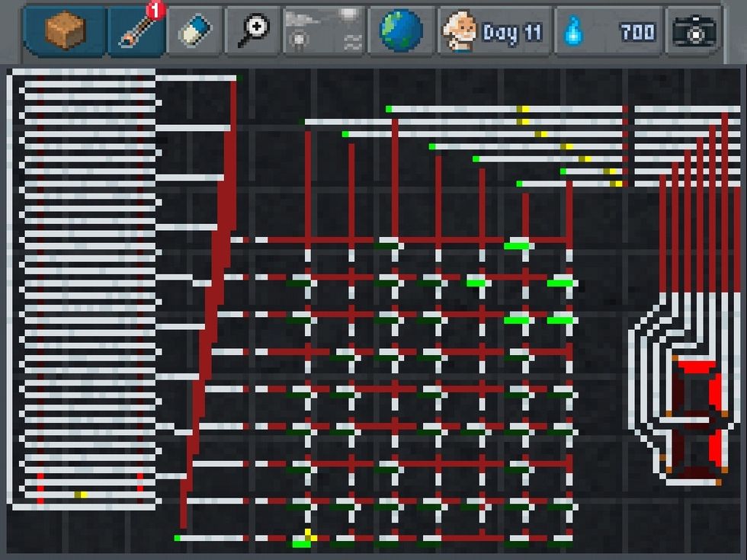The height and width of the screenshot is (560, 747).
Task: Click the Day 11 label
Action: pyautogui.click(x=511, y=33)
